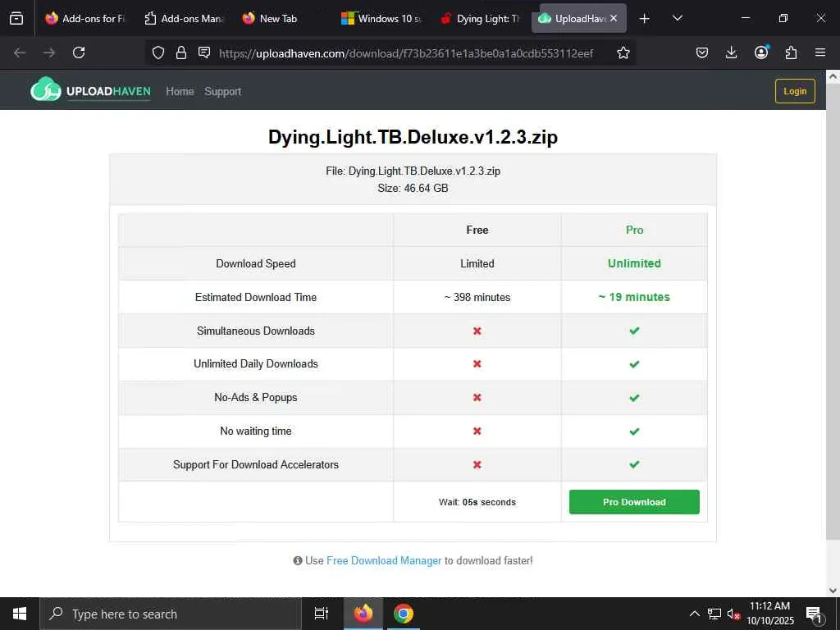Switch to Add-ons Manager tab

coord(183,18)
